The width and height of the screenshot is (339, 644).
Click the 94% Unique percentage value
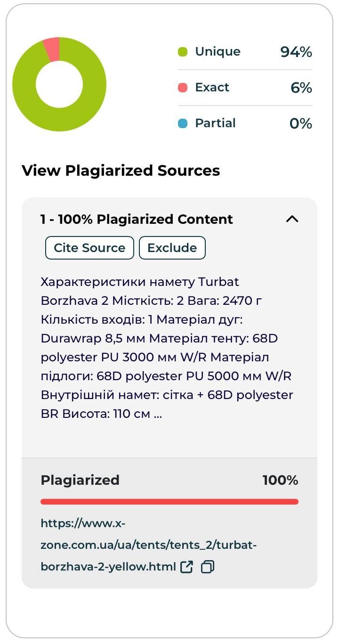[x=296, y=52]
